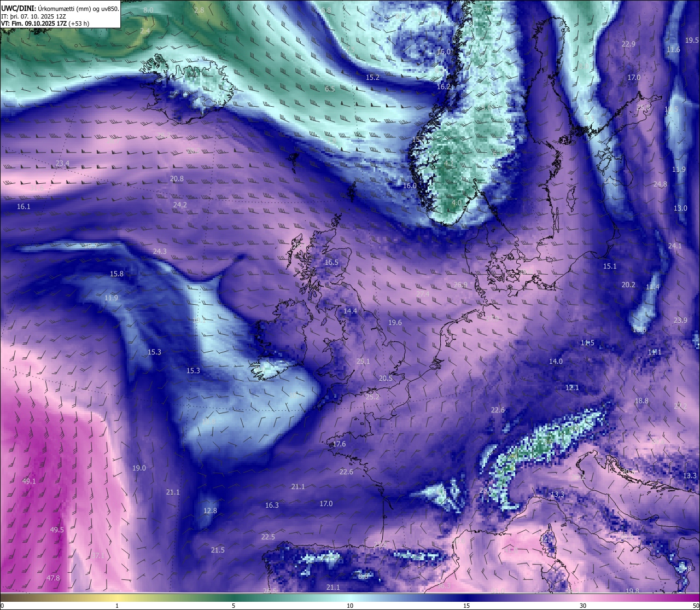
Task: Click the "1" tick on the colour scale
Action: tap(117, 606)
